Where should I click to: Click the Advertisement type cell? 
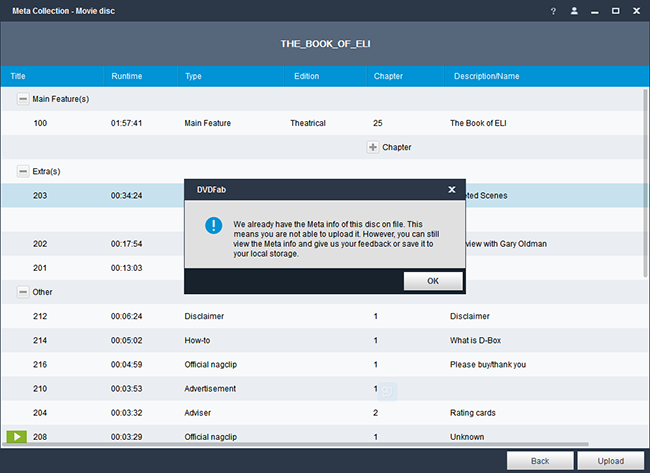(x=210, y=388)
